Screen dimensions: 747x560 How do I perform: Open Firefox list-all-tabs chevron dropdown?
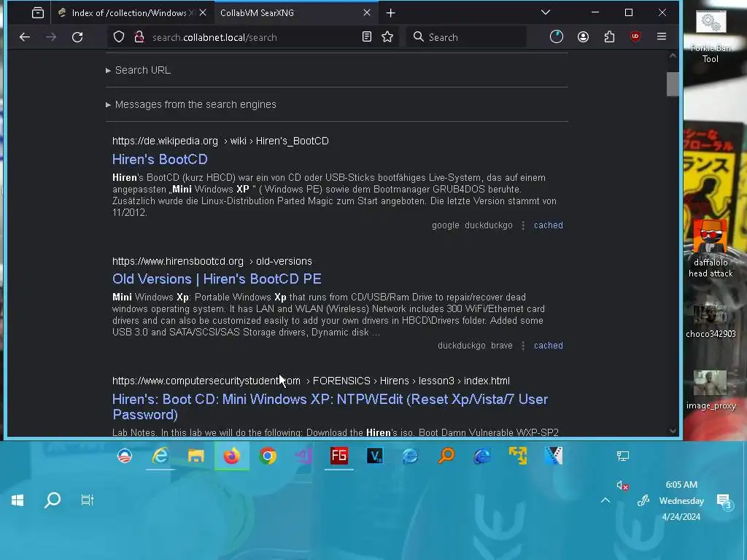point(546,12)
